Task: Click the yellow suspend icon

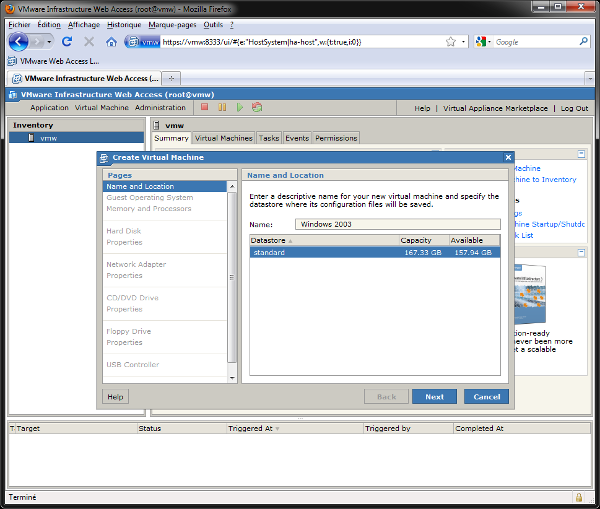Action: coord(222,107)
